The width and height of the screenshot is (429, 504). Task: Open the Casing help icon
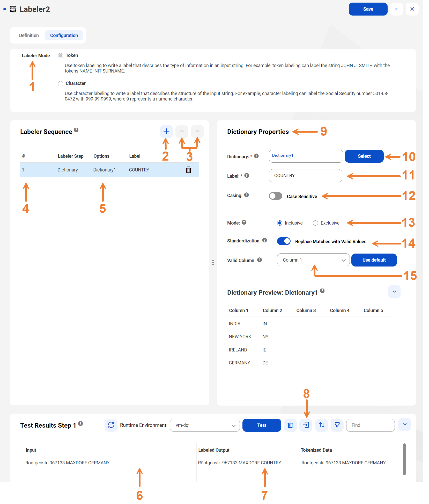coord(247,195)
